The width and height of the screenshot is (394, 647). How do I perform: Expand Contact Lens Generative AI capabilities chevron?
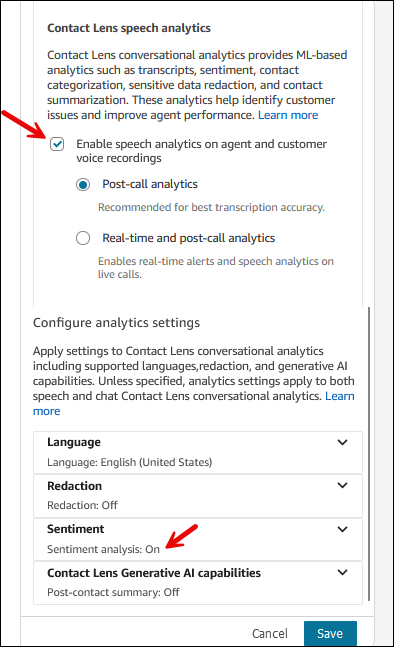tap(342, 572)
